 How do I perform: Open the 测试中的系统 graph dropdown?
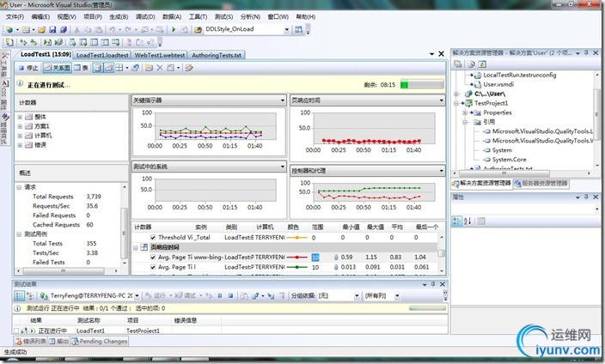pyautogui.click(x=283, y=167)
